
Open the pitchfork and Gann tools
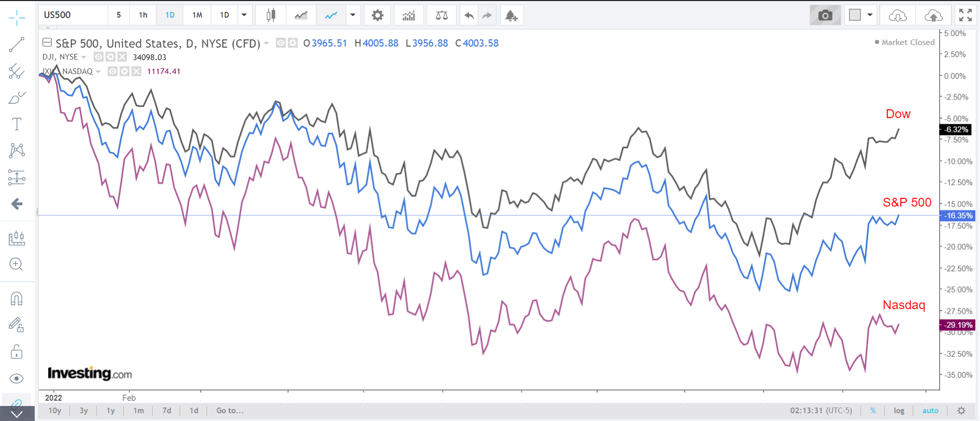(17, 71)
